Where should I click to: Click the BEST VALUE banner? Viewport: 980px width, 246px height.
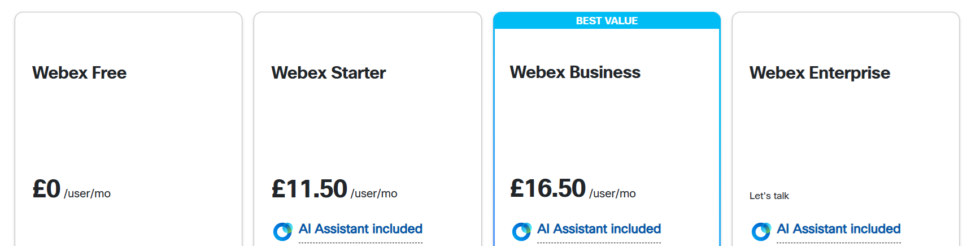pyautogui.click(x=607, y=21)
